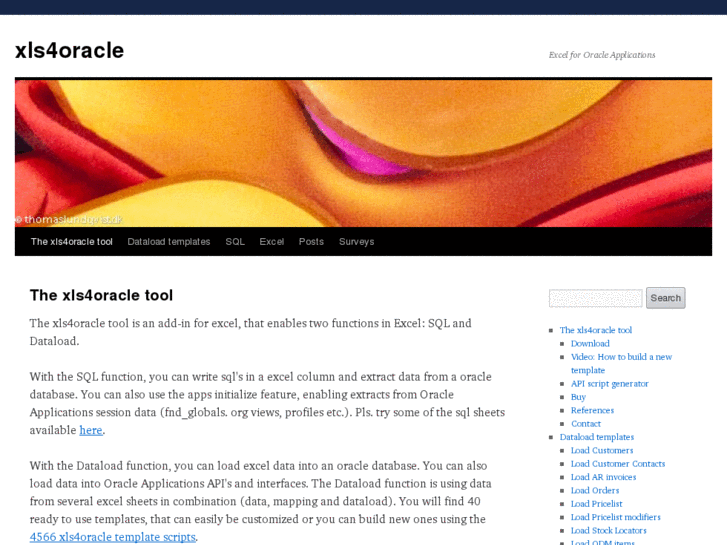Open the xls4oracle site title link
Screen dimensions: 727x545
click(70, 51)
